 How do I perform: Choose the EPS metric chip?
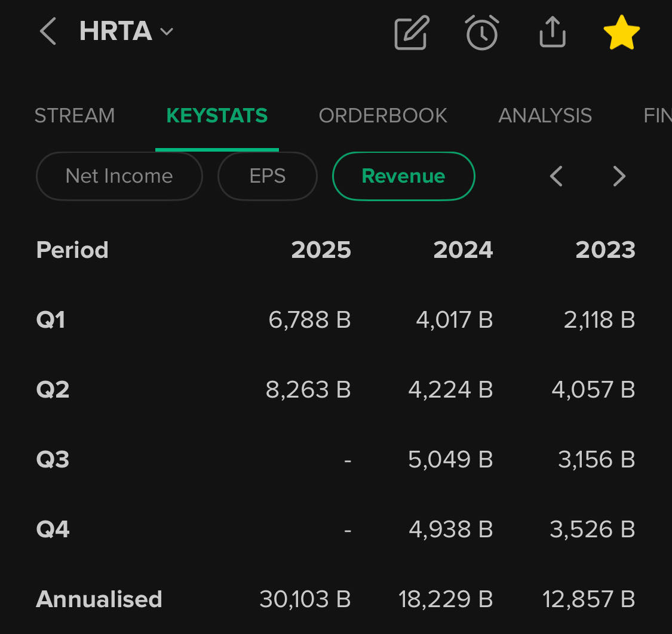coord(267,176)
